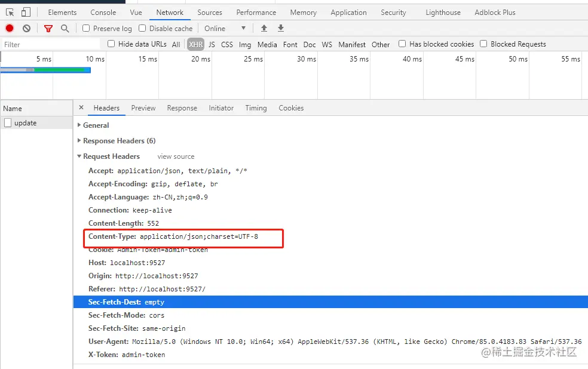Screen dimensions: 588x369
Task: Switch to the Elements panel
Action: coord(62,13)
